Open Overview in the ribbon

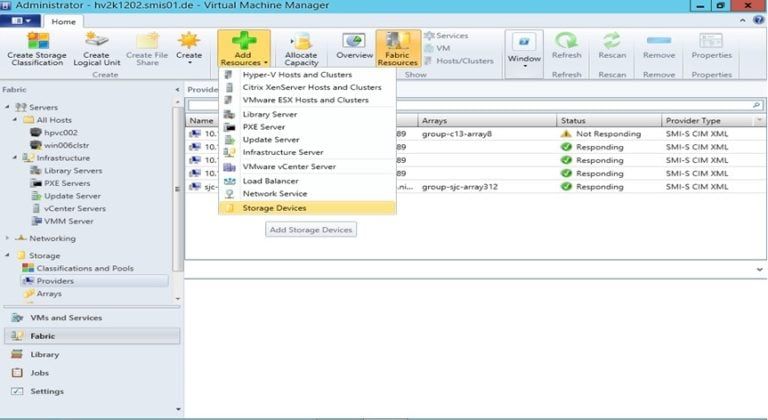355,47
